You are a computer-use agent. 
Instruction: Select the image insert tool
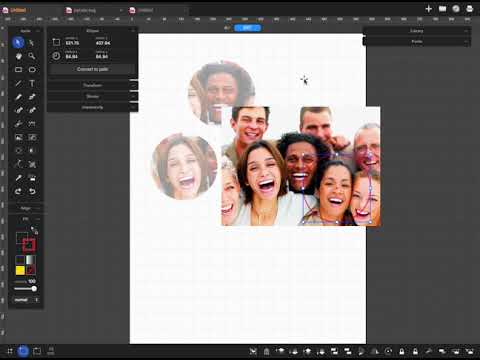tap(19, 137)
